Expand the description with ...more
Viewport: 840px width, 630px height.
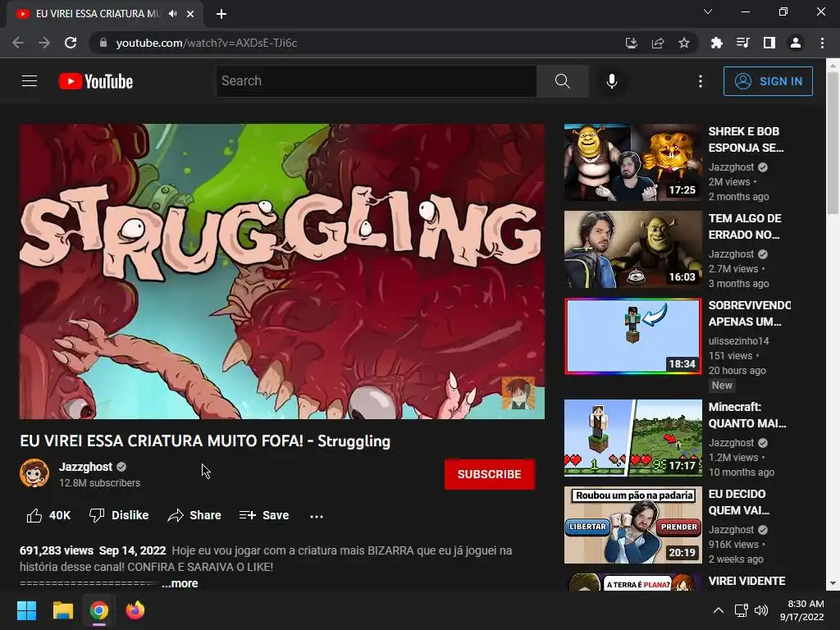(180, 583)
